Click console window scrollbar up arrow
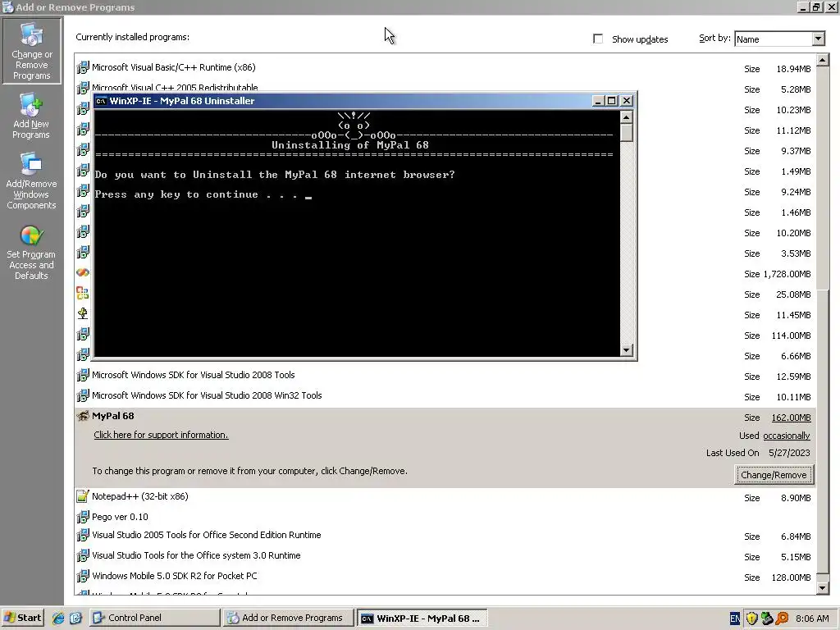Viewport: 840px width, 630px height. [626, 116]
